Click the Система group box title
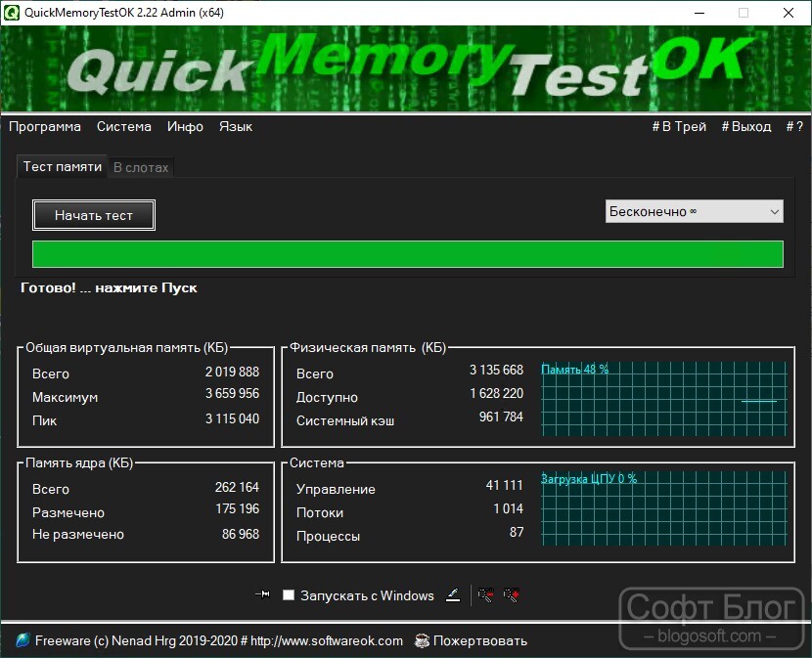812x658 pixels. point(316,462)
